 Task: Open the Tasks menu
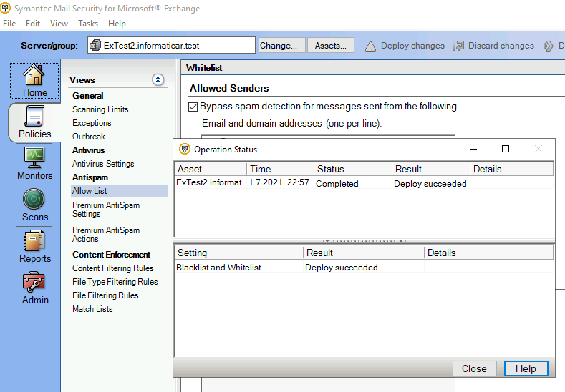pyautogui.click(x=88, y=24)
